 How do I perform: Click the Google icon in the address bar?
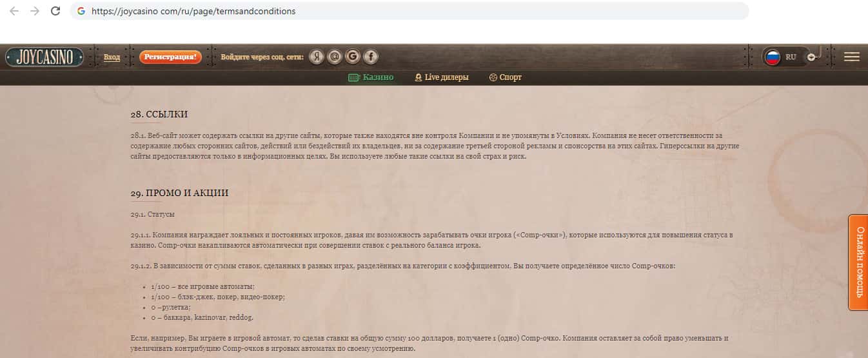click(x=81, y=11)
